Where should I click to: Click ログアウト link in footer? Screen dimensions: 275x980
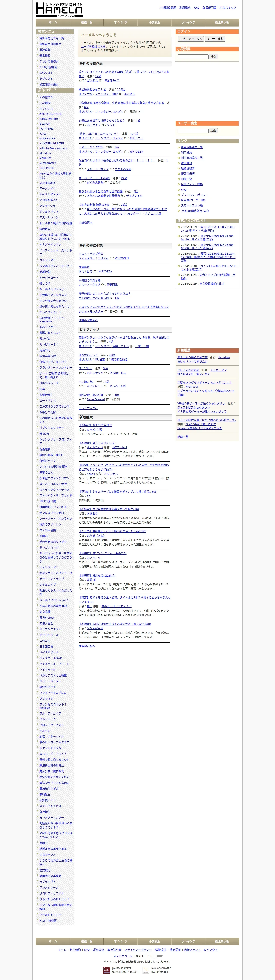(x=211, y=950)
